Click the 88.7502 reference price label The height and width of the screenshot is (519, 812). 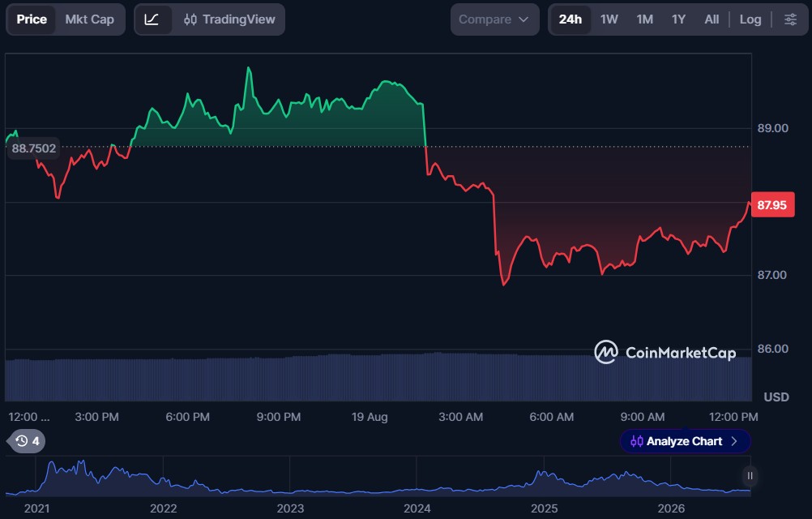[34, 148]
